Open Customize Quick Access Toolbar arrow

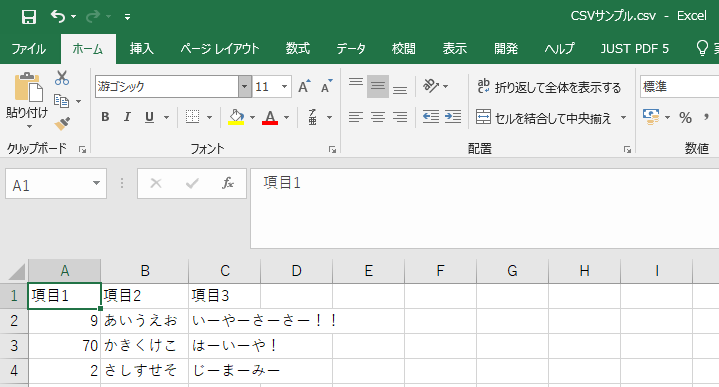pyautogui.click(x=127, y=17)
